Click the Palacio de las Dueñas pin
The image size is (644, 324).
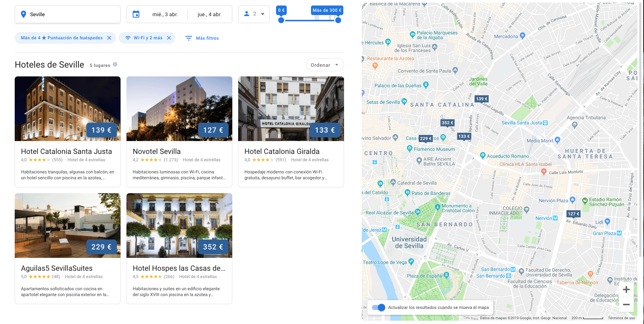(426, 85)
